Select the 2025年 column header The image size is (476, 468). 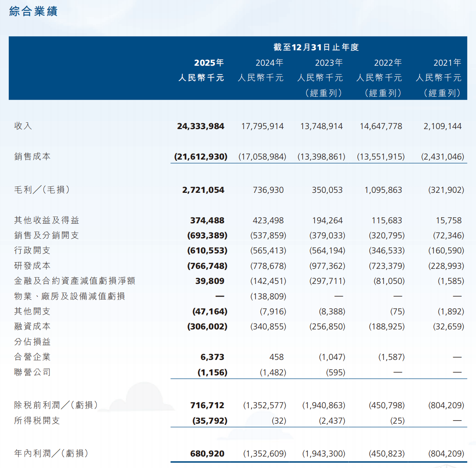tap(209, 63)
